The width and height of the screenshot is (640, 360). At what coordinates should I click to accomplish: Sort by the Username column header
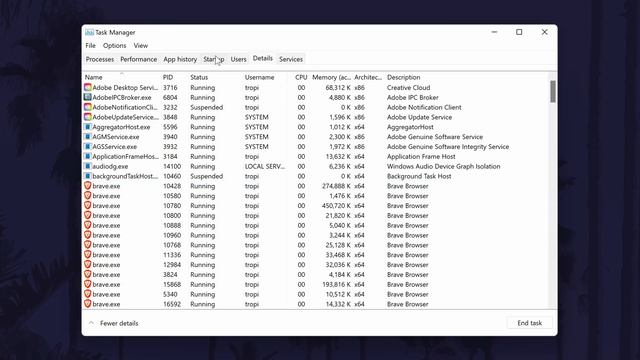260,77
